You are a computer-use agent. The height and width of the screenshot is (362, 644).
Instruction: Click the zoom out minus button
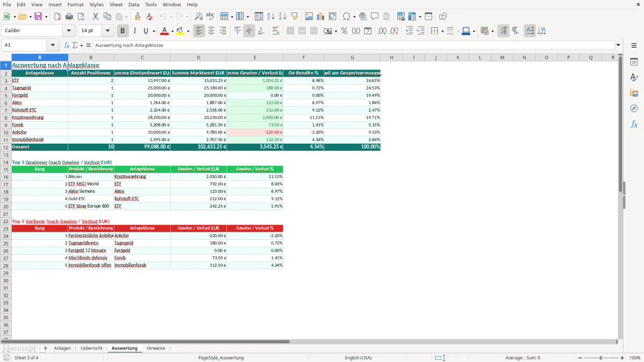click(580, 358)
